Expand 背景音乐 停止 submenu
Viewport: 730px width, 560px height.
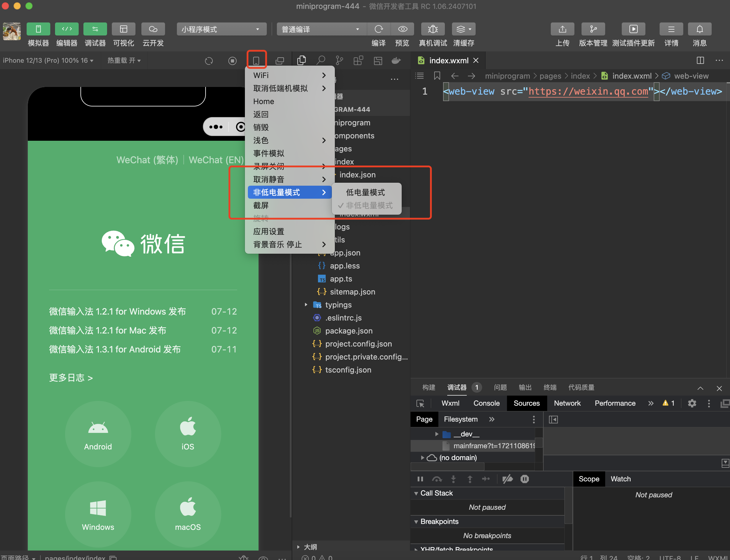[290, 244]
